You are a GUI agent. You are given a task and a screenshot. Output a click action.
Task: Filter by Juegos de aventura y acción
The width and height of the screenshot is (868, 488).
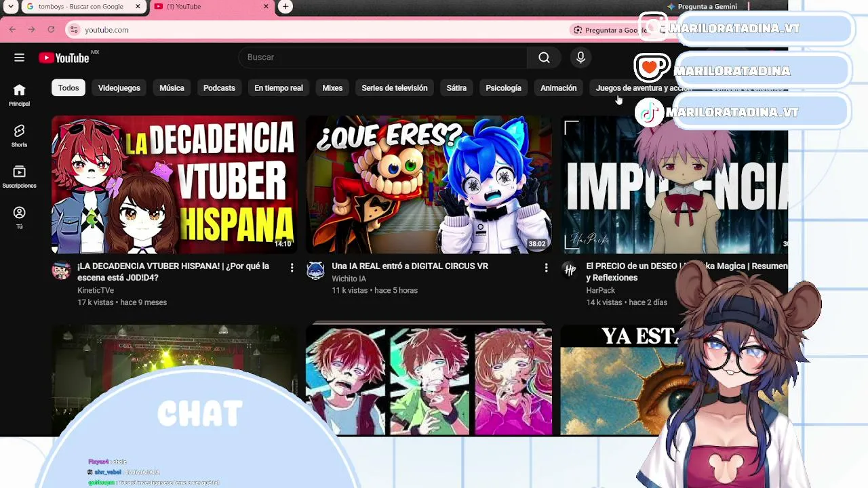(x=644, y=88)
